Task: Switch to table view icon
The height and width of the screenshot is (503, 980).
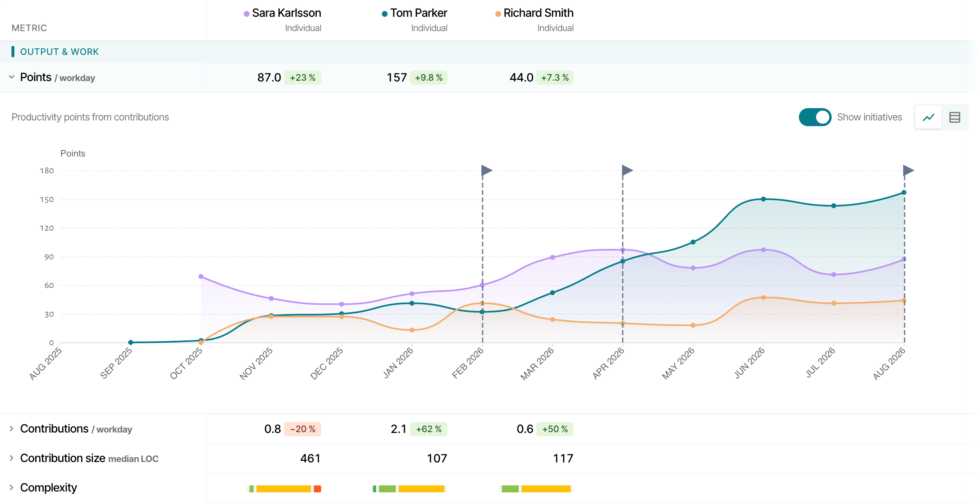Action: pos(955,118)
